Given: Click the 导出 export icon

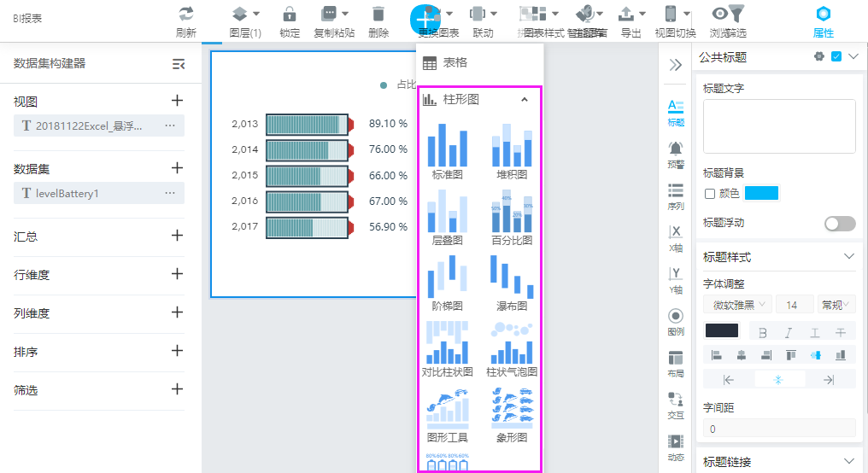Looking at the screenshot, I should coord(626,14).
